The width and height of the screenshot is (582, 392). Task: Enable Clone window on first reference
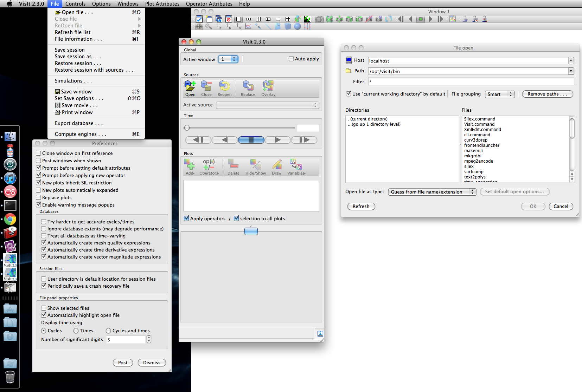pos(39,153)
